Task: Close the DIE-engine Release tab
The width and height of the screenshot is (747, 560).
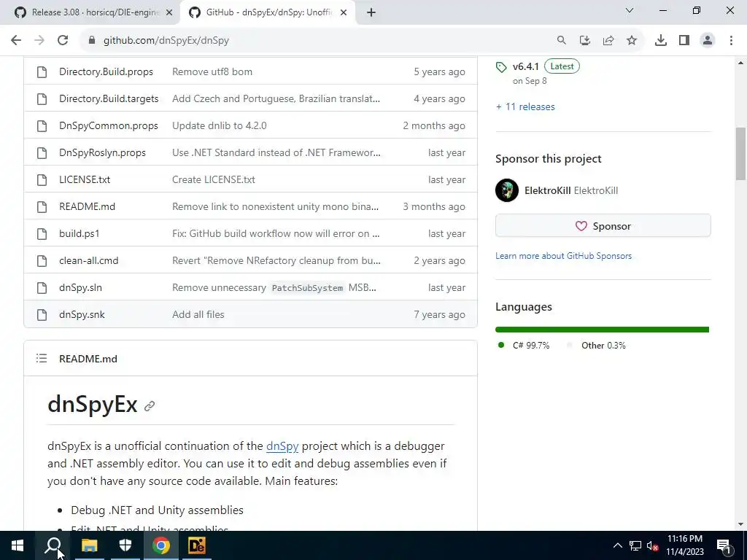Action: (x=169, y=13)
